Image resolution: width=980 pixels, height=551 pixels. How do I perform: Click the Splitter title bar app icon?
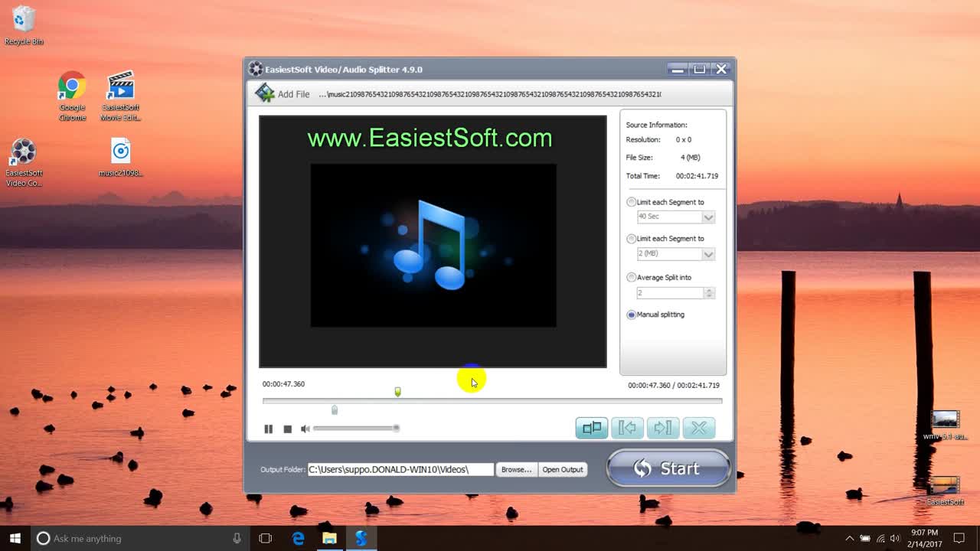click(x=256, y=69)
